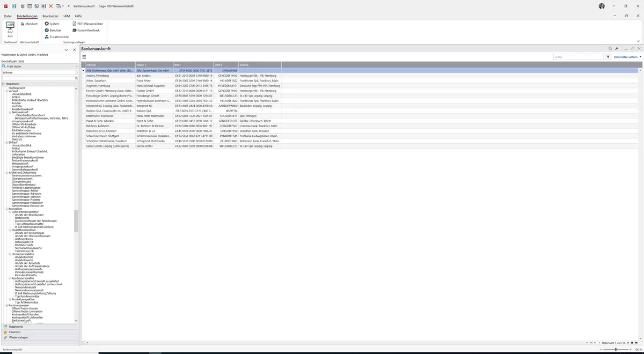Toggle the Dashboard Ein/Aus button

coord(10,29)
